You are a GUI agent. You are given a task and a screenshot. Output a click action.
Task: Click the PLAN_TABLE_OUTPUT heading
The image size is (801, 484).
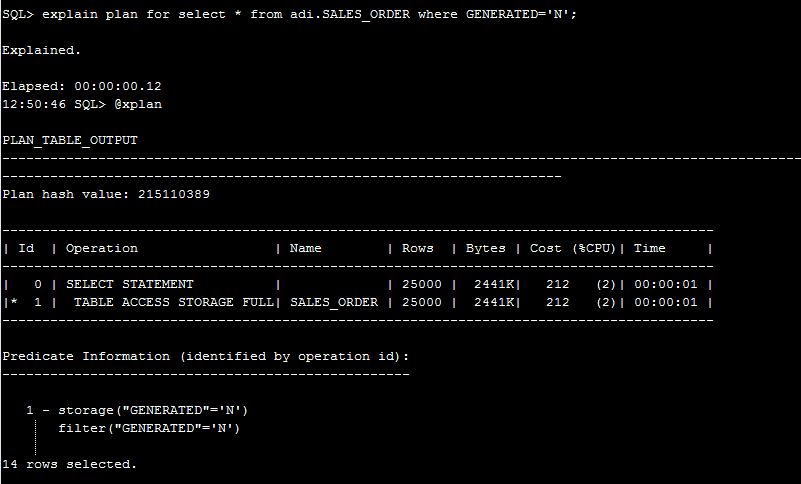point(70,140)
